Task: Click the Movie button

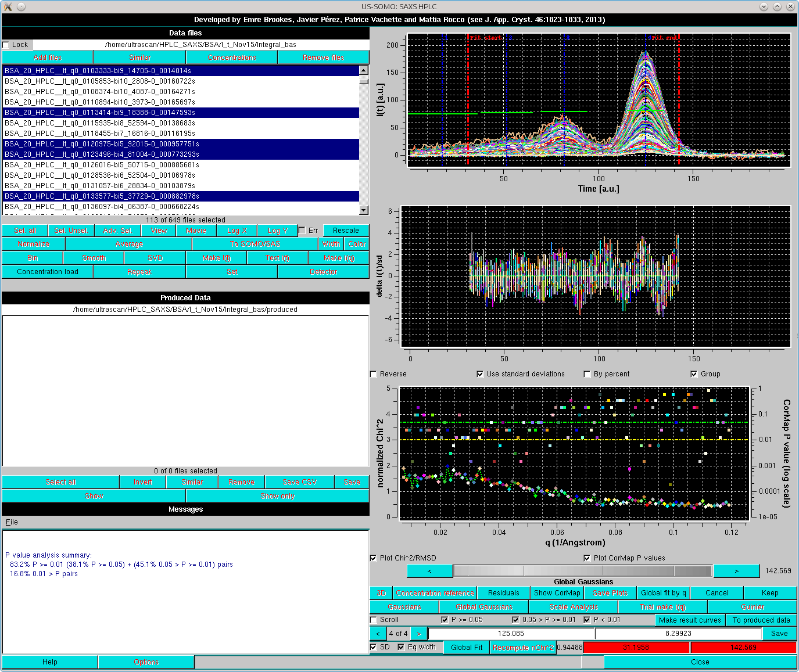Action: [196, 231]
